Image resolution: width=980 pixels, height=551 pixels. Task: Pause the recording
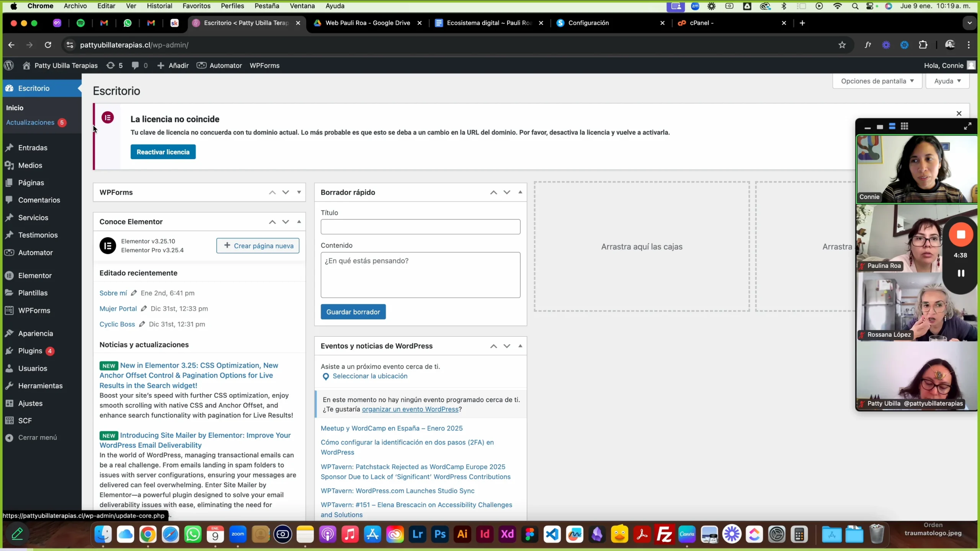click(x=961, y=273)
